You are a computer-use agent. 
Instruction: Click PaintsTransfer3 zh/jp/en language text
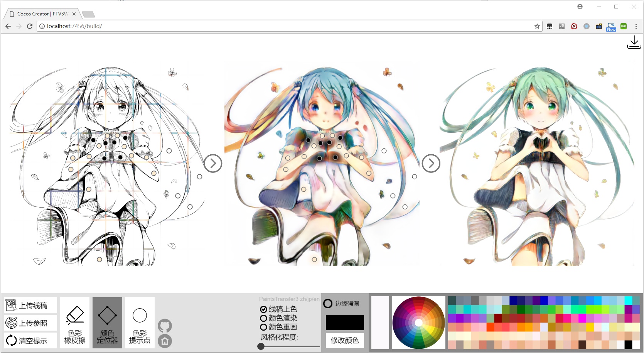pyautogui.click(x=289, y=299)
